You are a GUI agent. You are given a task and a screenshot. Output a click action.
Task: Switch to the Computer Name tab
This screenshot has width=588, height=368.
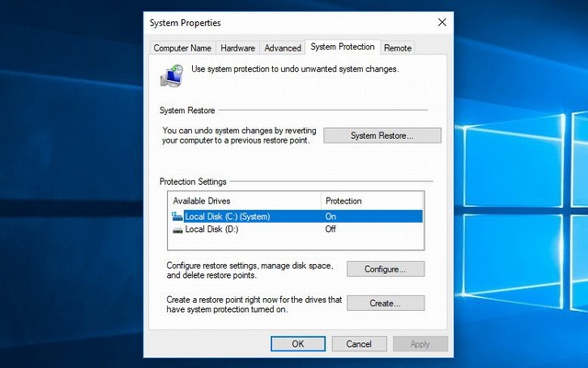pyautogui.click(x=182, y=48)
